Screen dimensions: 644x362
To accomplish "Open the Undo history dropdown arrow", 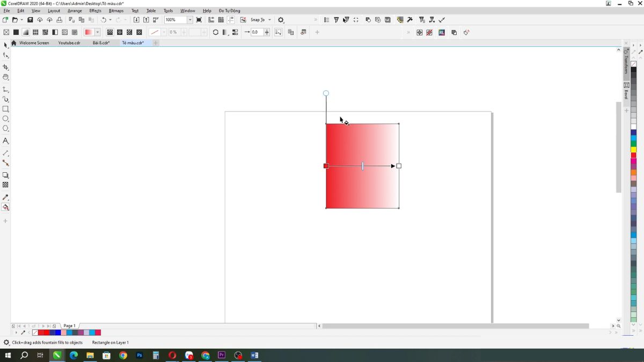I will click(111, 20).
